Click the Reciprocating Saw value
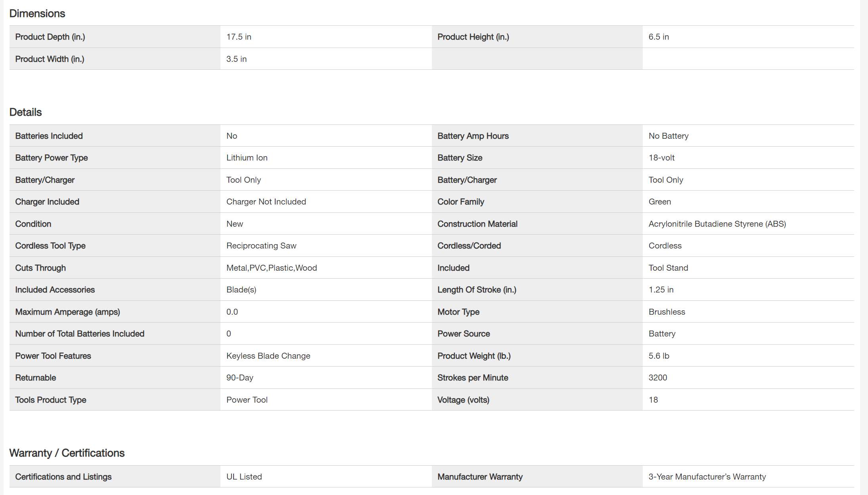 click(261, 246)
